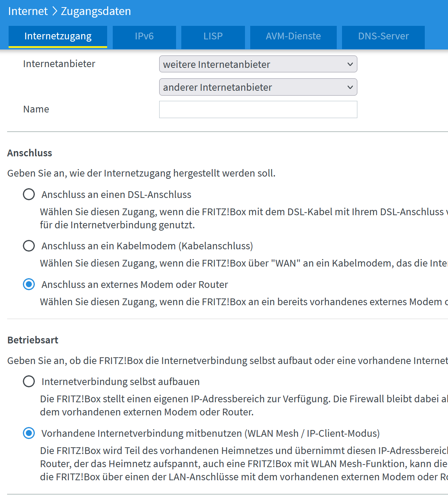Click chevron arrow of 'anderer Internetanbieter' combo
This screenshot has height=499, width=448.
pos(350,87)
